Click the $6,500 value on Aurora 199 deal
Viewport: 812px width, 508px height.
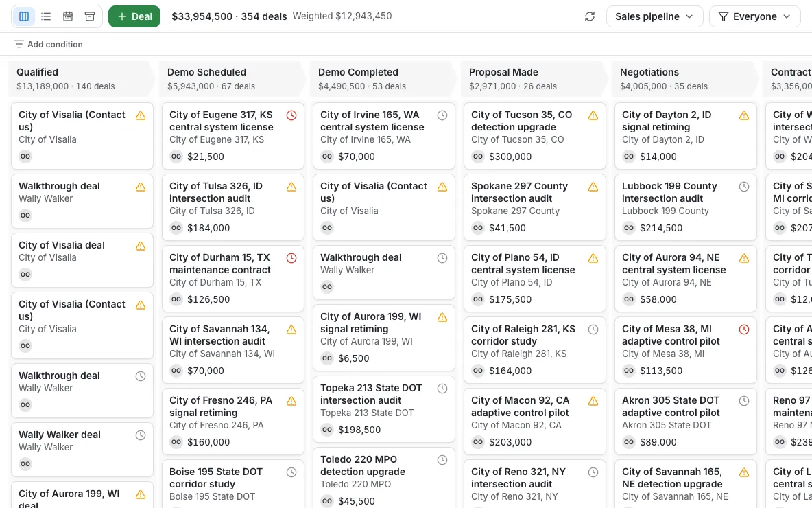coord(354,359)
